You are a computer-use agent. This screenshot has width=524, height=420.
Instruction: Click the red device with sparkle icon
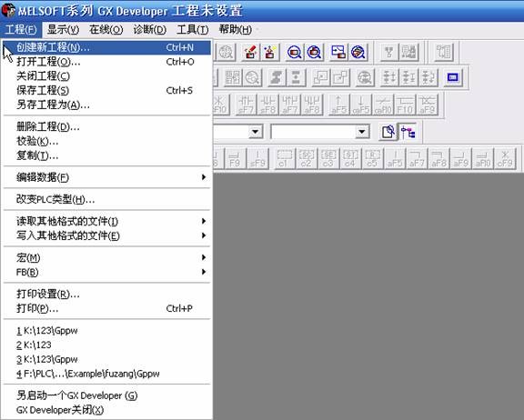tap(269, 52)
